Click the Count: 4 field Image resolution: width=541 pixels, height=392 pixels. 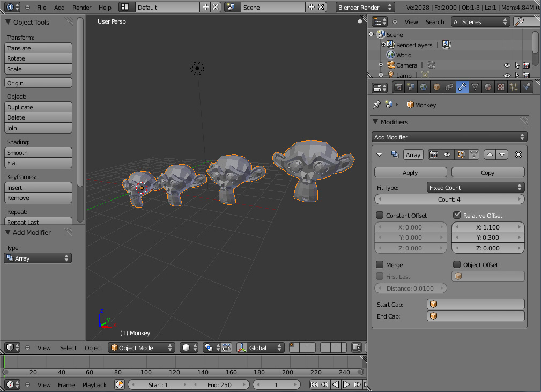click(x=449, y=199)
